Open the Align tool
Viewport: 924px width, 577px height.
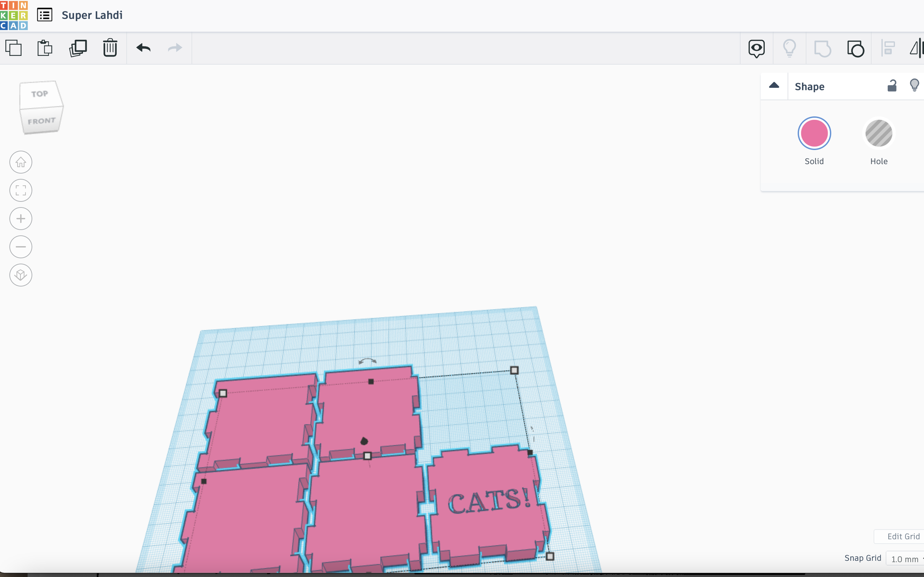coord(887,49)
